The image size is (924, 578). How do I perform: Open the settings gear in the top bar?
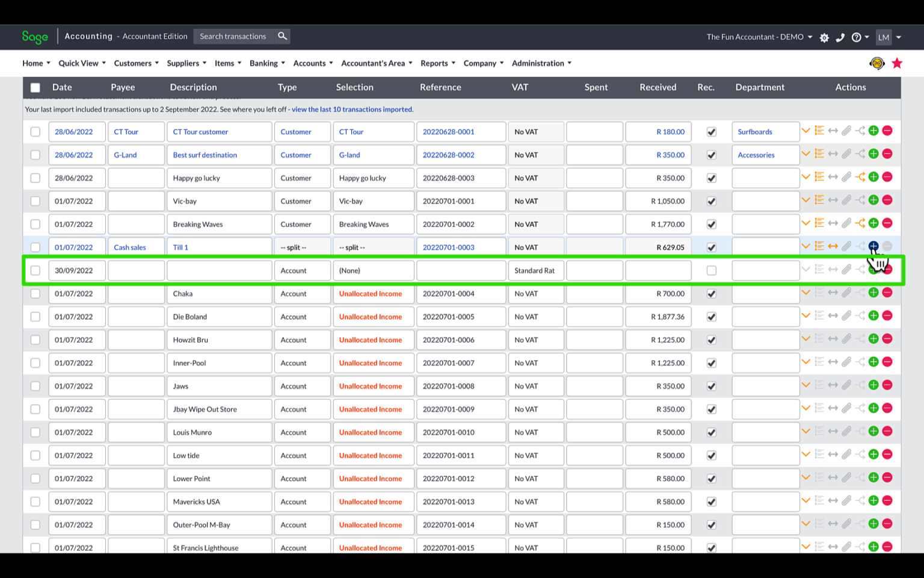tap(824, 37)
